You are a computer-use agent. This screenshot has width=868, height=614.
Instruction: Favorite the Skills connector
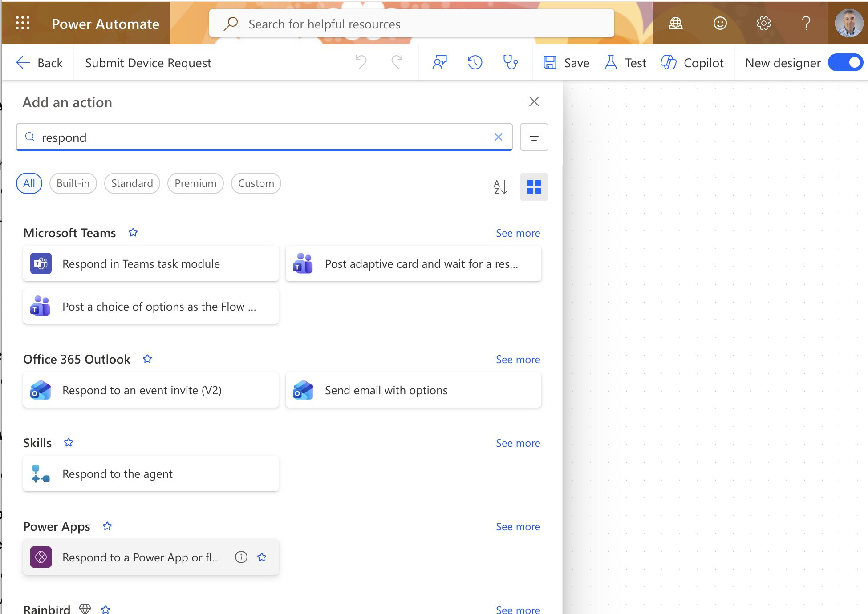click(x=69, y=442)
